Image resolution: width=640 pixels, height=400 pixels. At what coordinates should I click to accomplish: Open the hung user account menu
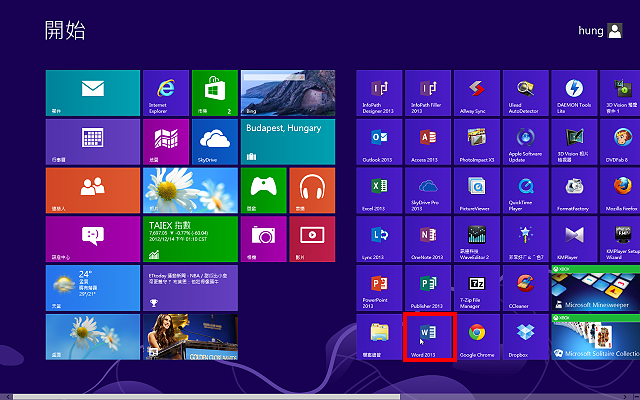(600, 31)
